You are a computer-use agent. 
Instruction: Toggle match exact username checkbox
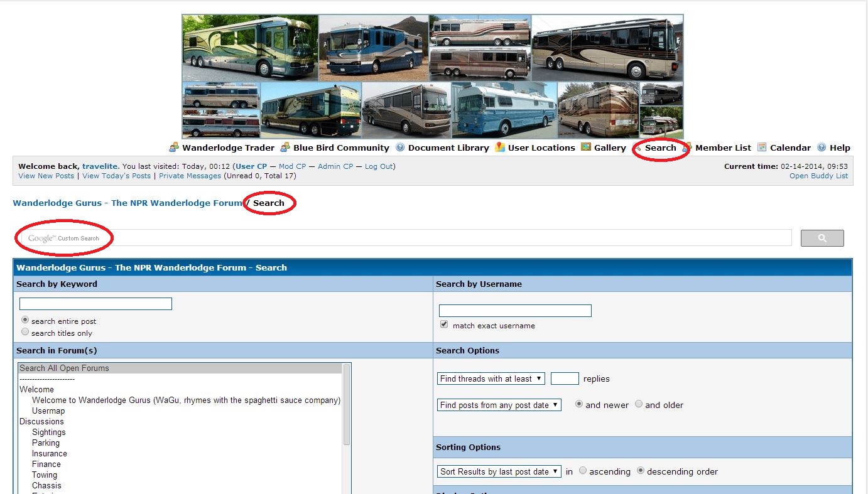pos(444,325)
